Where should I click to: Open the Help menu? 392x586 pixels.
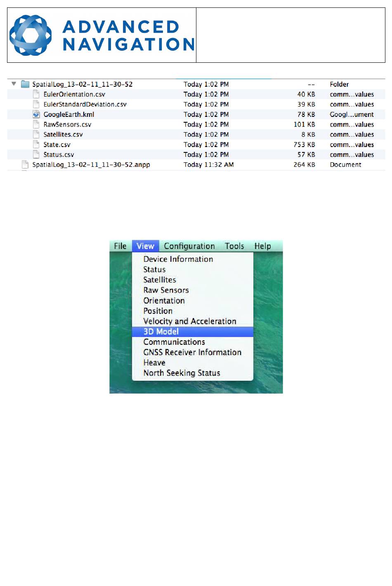click(x=262, y=246)
